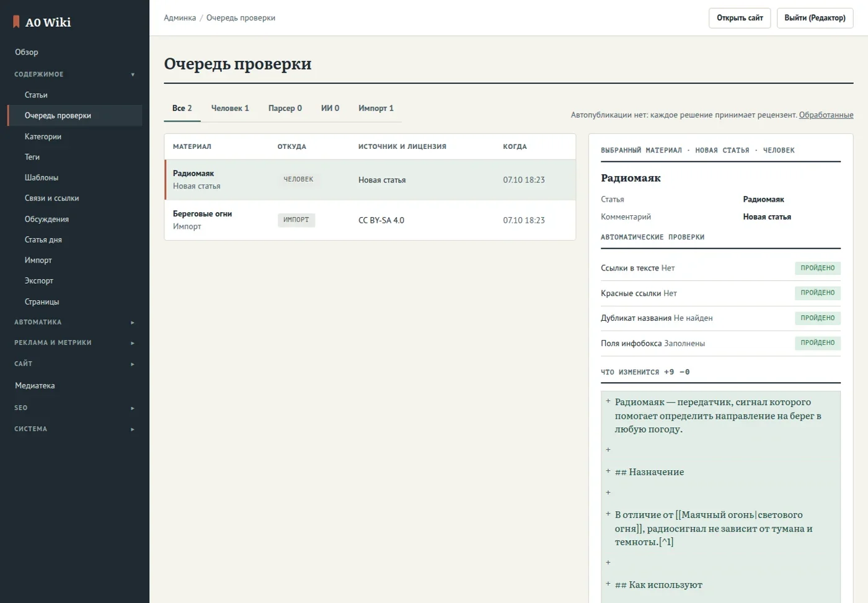The height and width of the screenshot is (603, 868).
Task: Open Страницы in the sidebar
Action: [74, 302]
